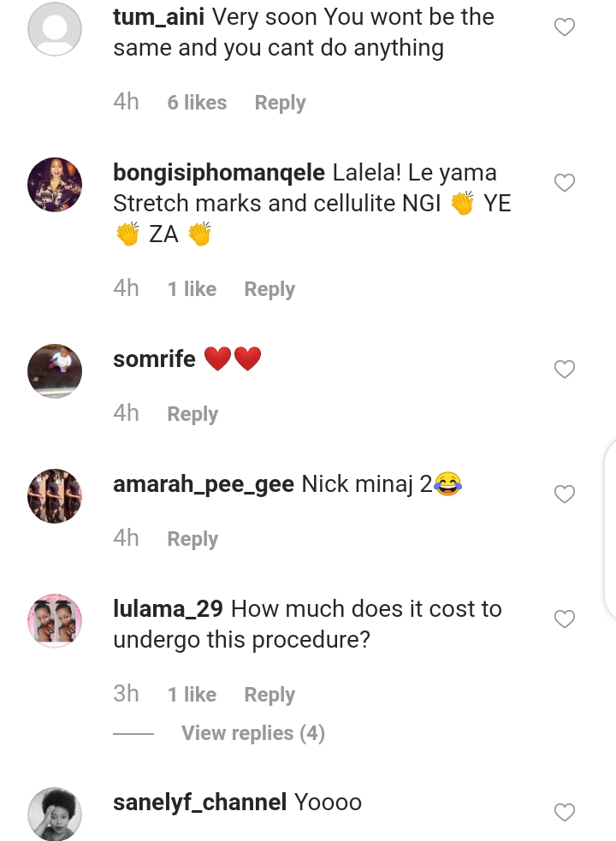Expand View replies (4) under lulama_29
The image size is (616, 841).
tap(252, 733)
